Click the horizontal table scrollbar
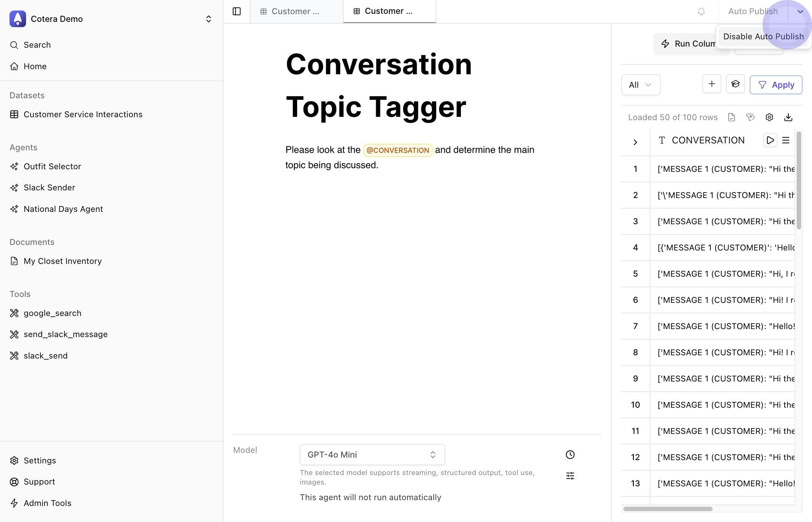This screenshot has width=812, height=522. coord(667,509)
